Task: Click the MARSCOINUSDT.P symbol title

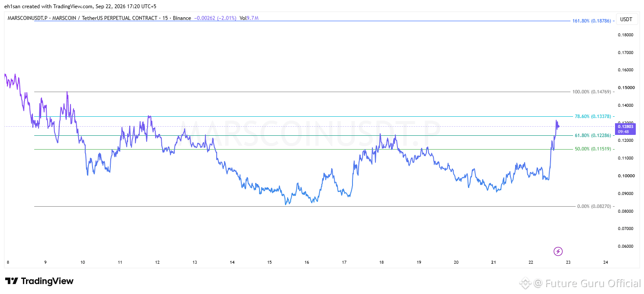Action: point(26,18)
